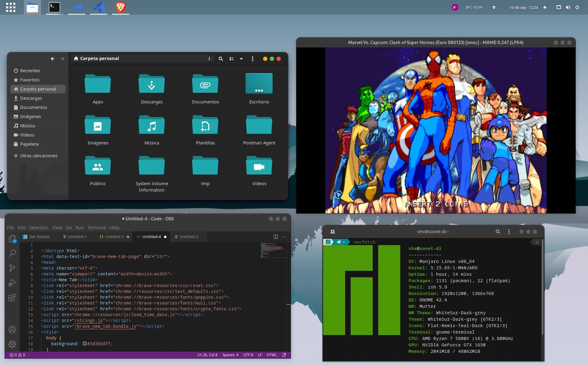The height and width of the screenshot is (366, 588).
Task: Launch the Files app from the dock
Action: point(32,7)
